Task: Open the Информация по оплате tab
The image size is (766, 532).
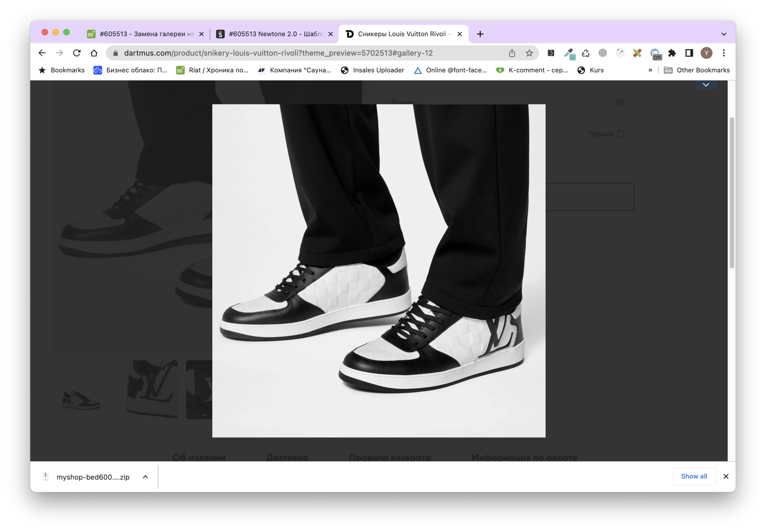Action: (x=524, y=457)
